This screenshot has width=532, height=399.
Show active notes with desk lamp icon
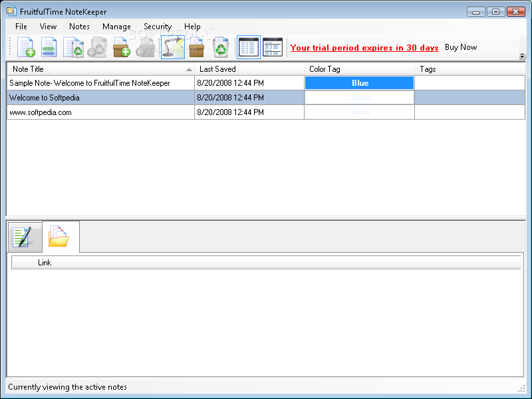(173, 47)
